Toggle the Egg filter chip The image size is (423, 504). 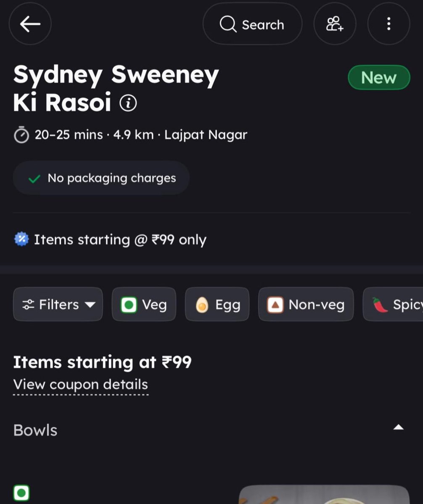[217, 304]
